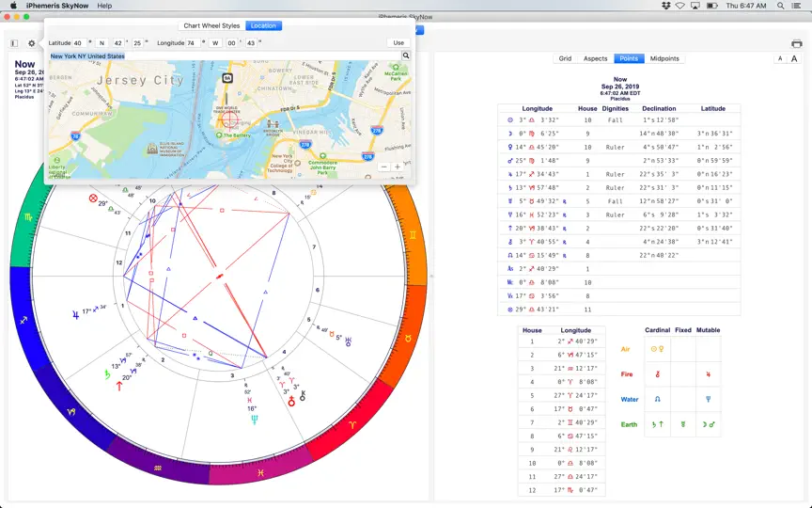Open the iPhemeris SkyNow menu
The image size is (812, 508).
[57, 6]
